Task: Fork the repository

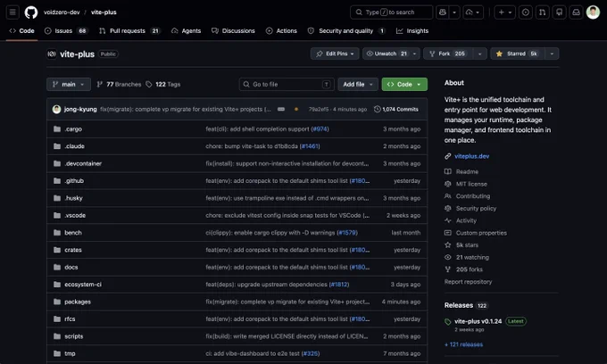Action: 448,54
